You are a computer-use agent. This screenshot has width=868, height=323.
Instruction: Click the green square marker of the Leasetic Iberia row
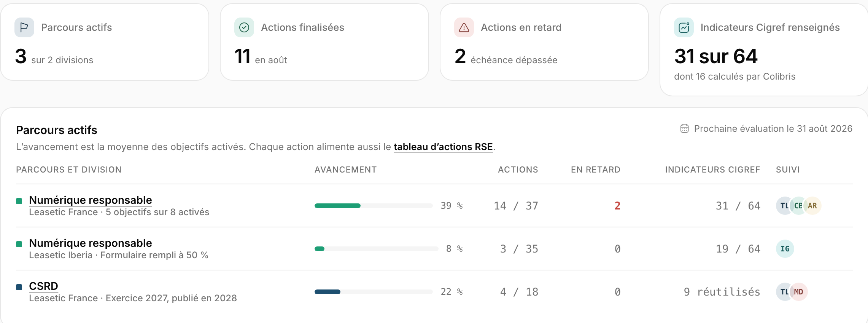19,244
